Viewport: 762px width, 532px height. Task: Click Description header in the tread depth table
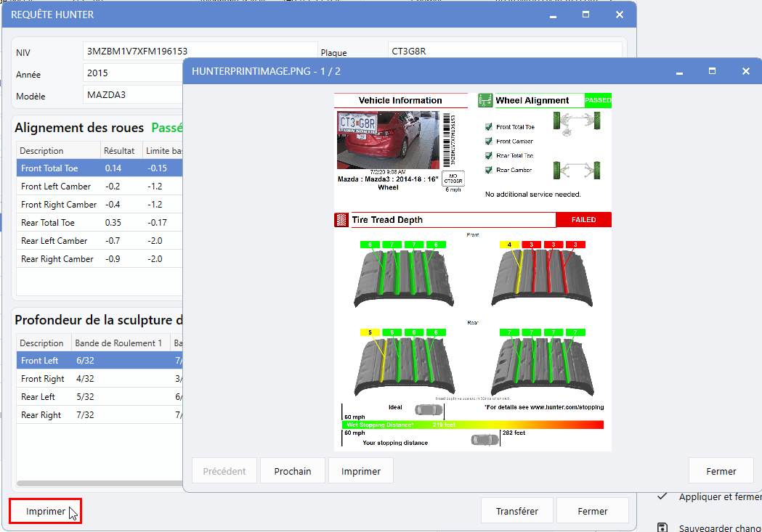[44, 343]
